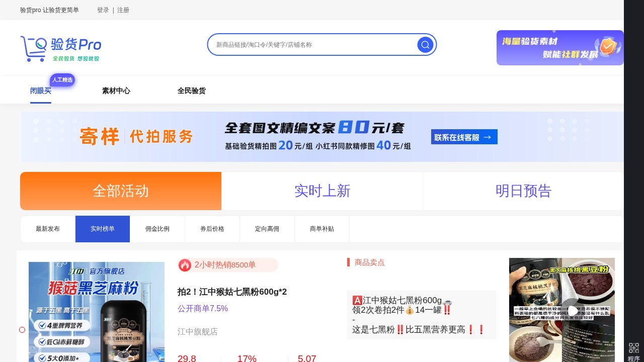Click the red A icon in 商品卖点 text

click(x=356, y=300)
